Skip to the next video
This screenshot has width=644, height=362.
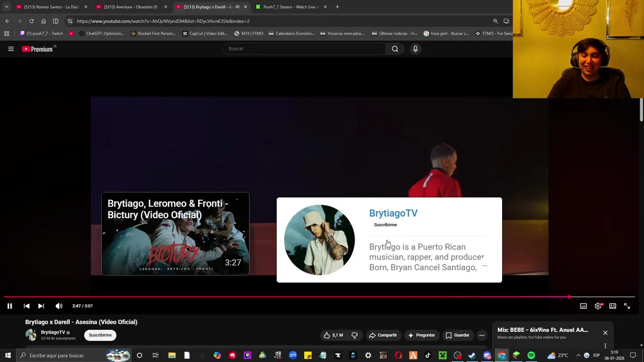point(41,306)
